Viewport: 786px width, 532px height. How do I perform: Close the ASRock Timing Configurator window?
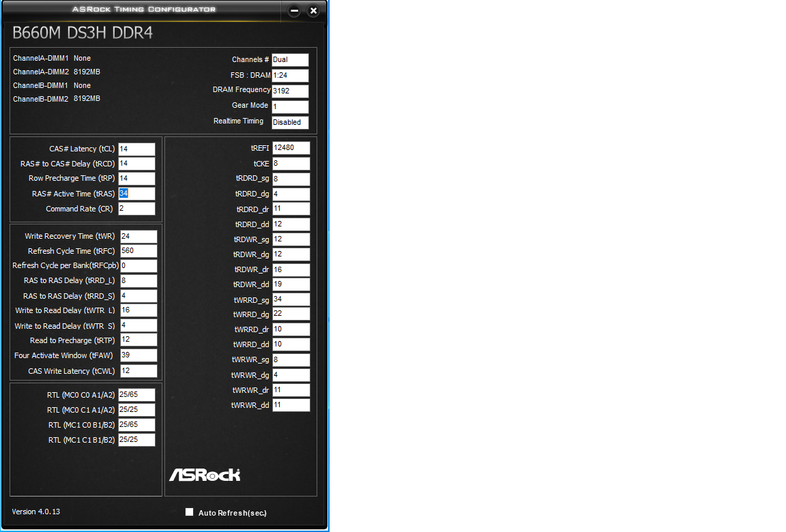[313, 10]
